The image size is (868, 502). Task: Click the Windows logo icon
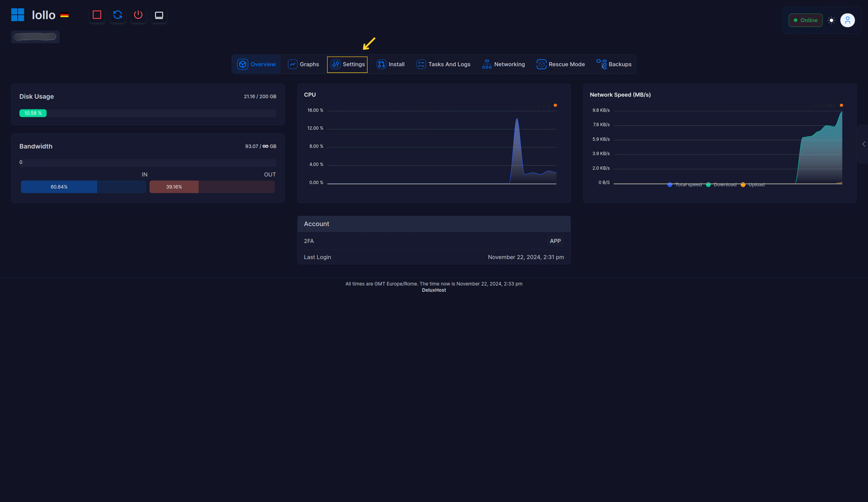click(x=18, y=15)
